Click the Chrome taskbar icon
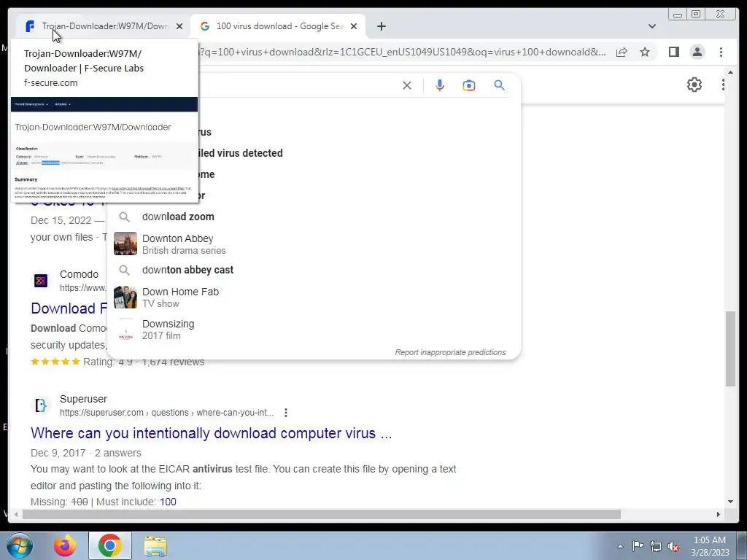 click(x=109, y=545)
